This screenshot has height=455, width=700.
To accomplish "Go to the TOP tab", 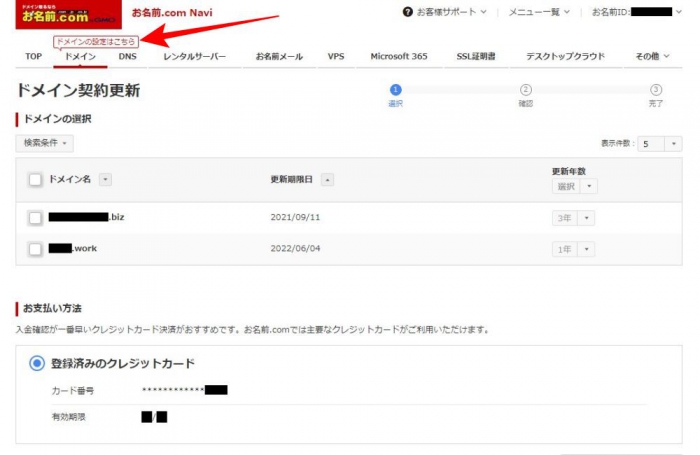I will click(x=33, y=56).
